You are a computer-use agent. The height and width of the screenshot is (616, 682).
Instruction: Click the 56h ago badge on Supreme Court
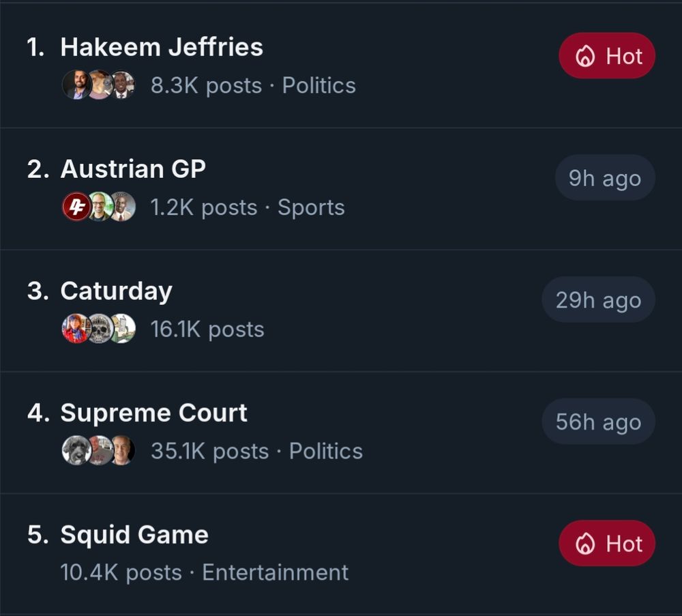tap(598, 422)
